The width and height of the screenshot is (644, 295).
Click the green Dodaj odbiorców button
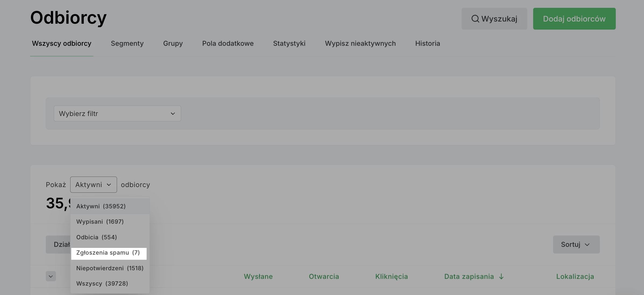(x=574, y=19)
